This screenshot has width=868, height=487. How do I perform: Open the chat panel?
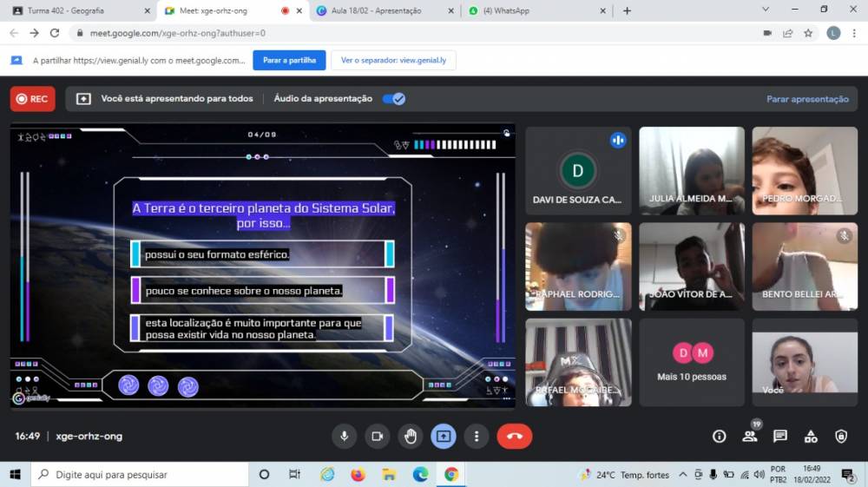click(x=780, y=436)
